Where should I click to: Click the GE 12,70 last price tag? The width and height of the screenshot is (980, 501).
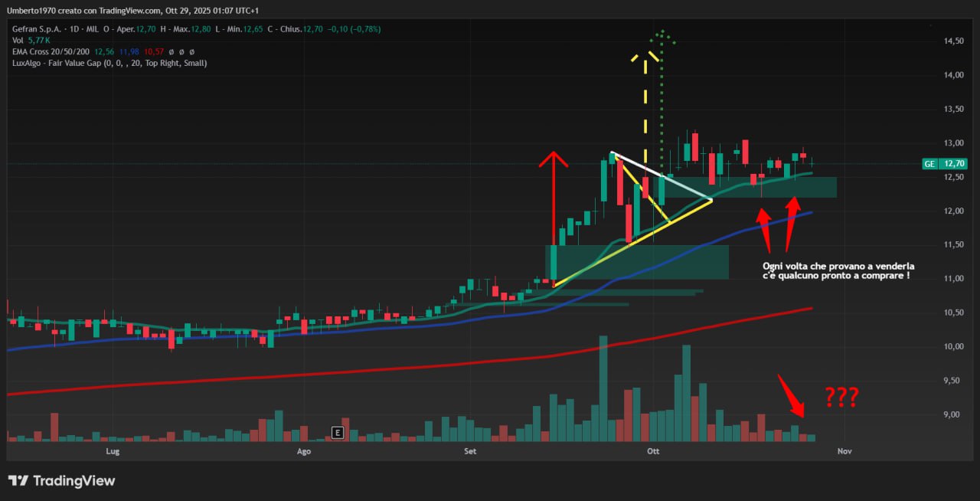click(x=943, y=163)
